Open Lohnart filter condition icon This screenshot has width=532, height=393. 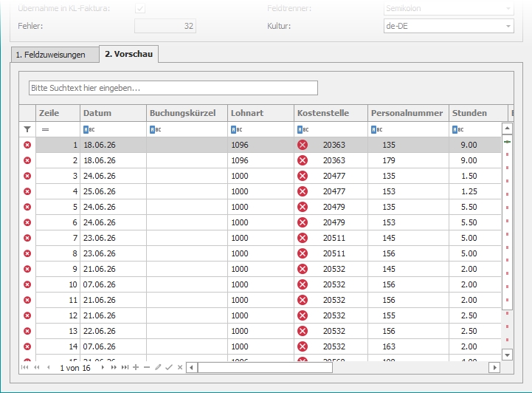pos(236,129)
